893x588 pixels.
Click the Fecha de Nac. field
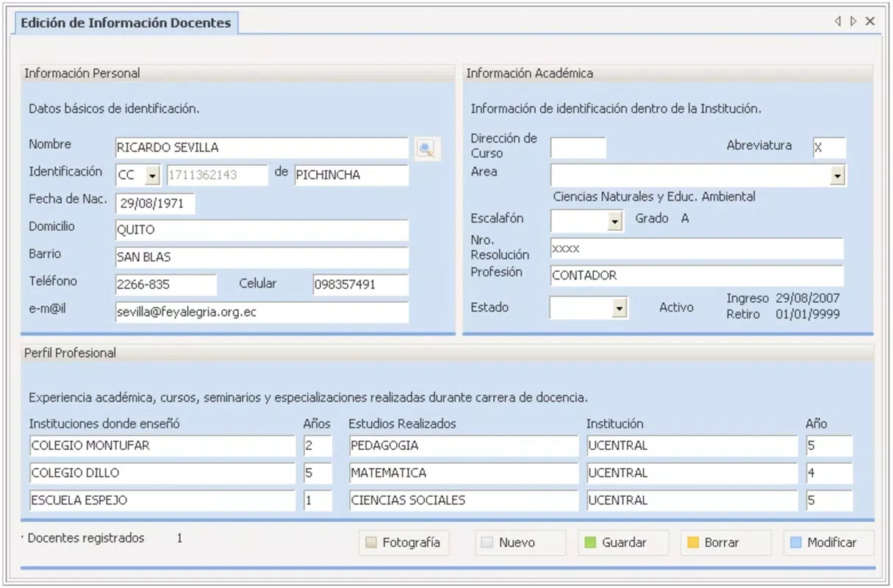[x=156, y=204]
